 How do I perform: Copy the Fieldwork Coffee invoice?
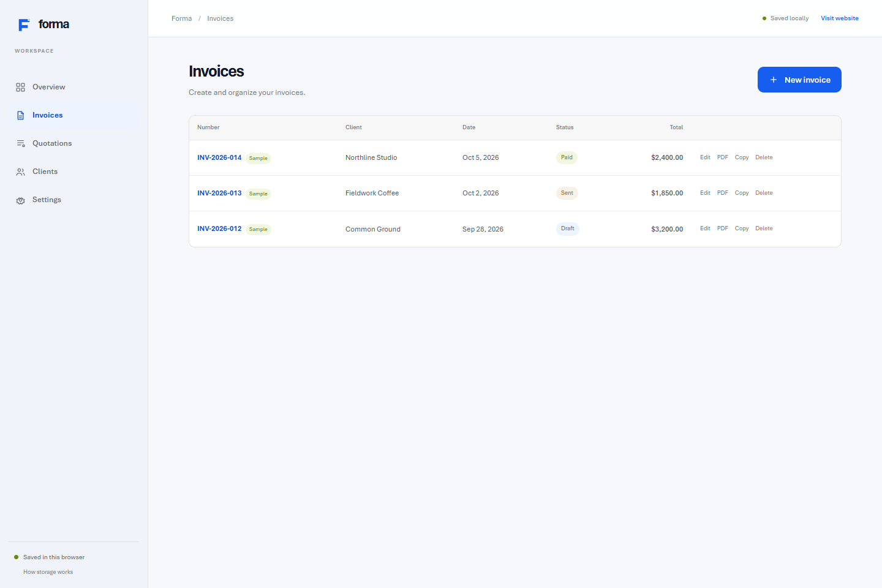point(742,193)
